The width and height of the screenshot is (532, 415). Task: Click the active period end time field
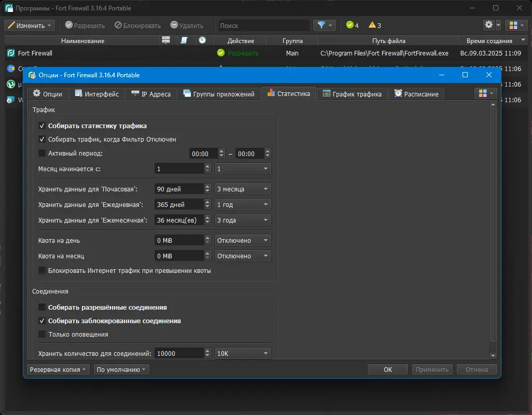coord(250,154)
